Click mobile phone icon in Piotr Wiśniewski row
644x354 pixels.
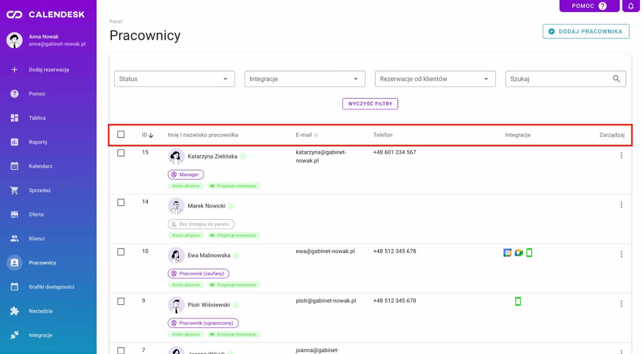coord(518,301)
